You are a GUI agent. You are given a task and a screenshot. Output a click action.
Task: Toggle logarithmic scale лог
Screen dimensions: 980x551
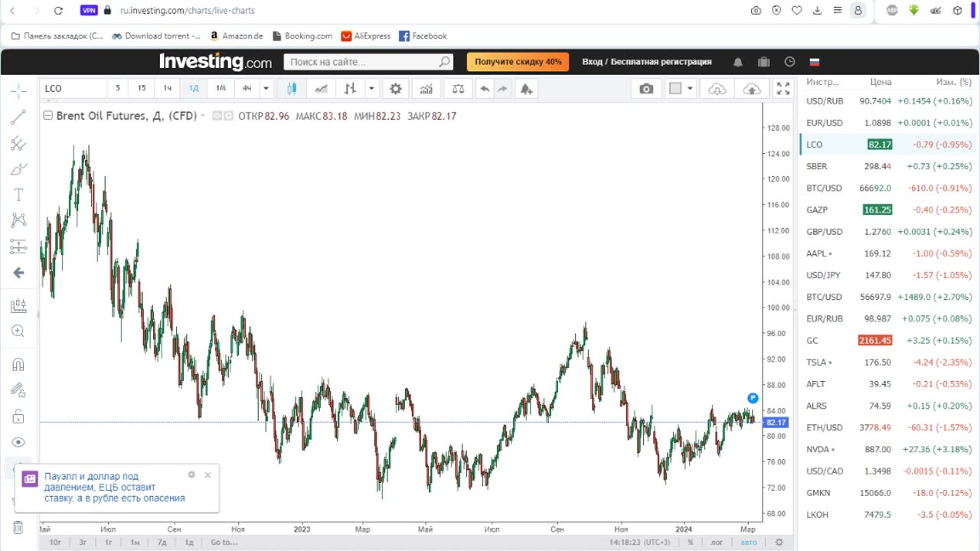717,543
